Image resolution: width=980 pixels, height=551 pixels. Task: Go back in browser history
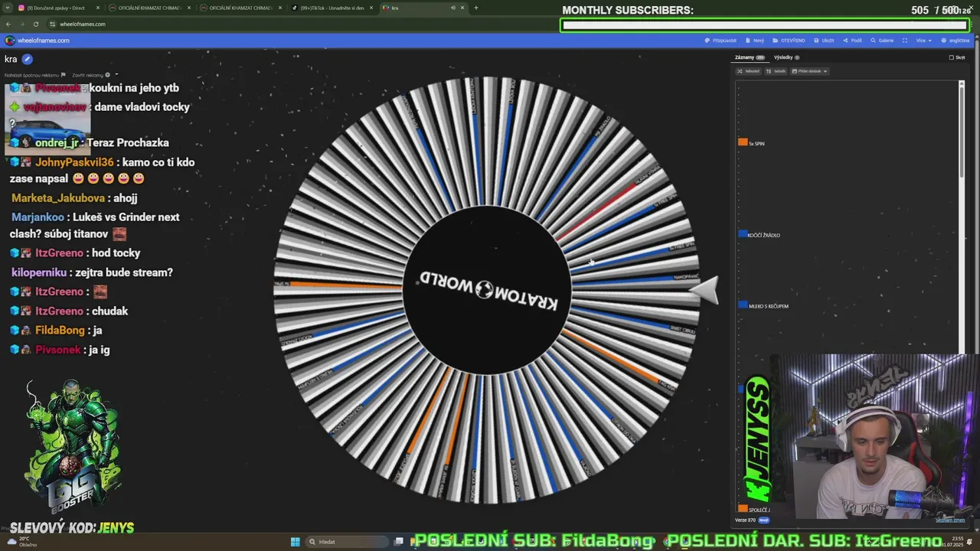8,24
